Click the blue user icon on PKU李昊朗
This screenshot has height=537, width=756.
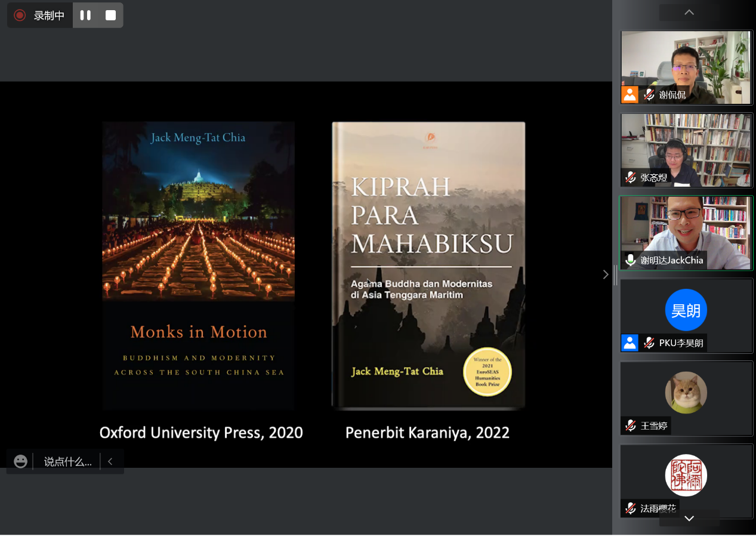pos(630,343)
